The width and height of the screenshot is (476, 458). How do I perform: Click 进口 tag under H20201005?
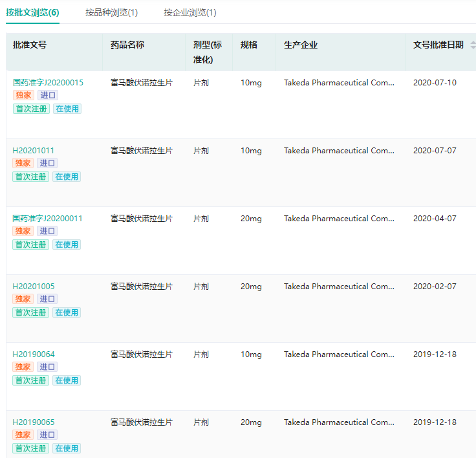pyautogui.click(x=47, y=299)
